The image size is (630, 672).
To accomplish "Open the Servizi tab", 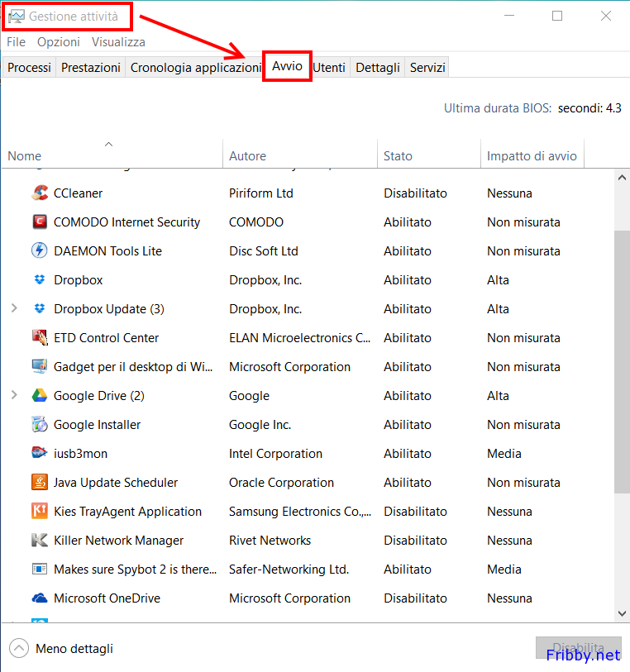I will coord(427,68).
